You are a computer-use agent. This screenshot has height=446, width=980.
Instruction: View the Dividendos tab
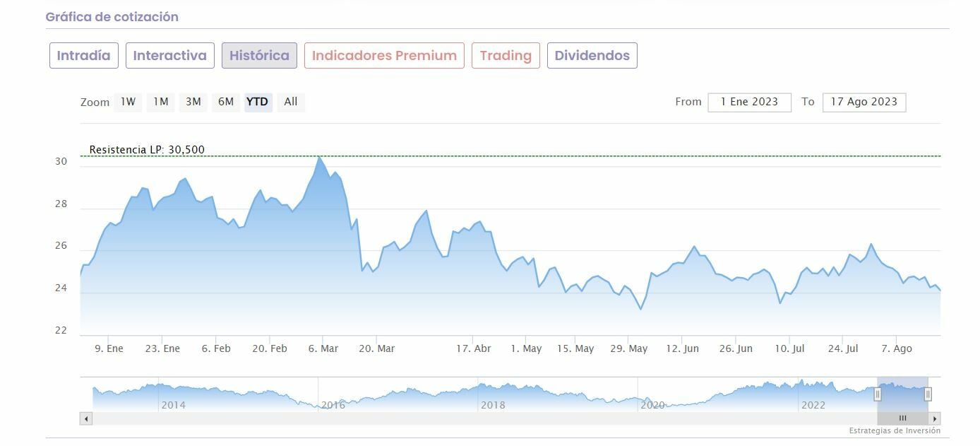pyautogui.click(x=592, y=56)
